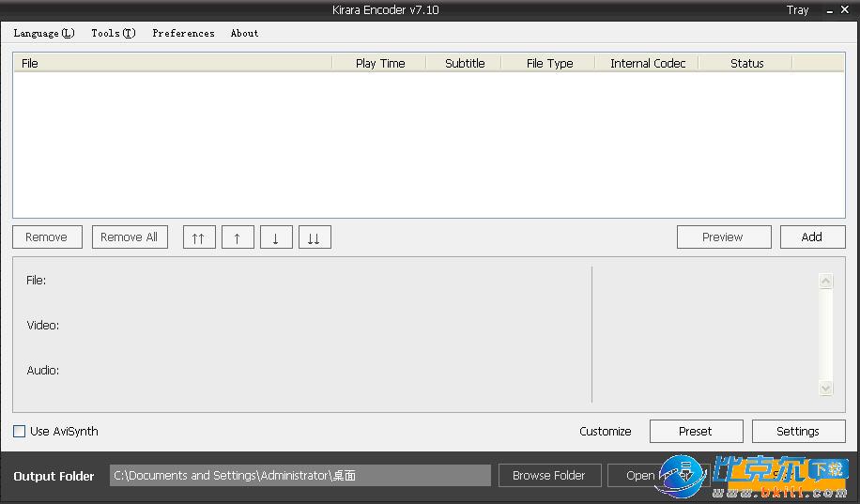The height and width of the screenshot is (504, 860).
Task: Enable the Use AviSynth checkbox
Action: click(19, 431)
